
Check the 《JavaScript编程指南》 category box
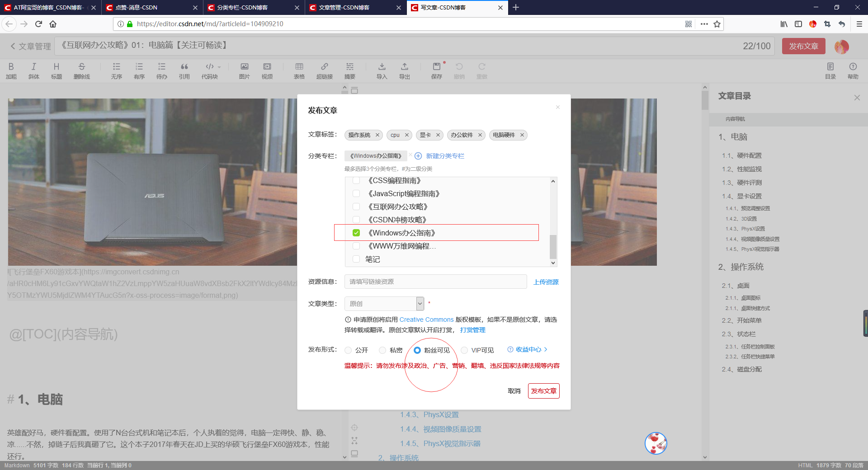click(x=356, y=193)
